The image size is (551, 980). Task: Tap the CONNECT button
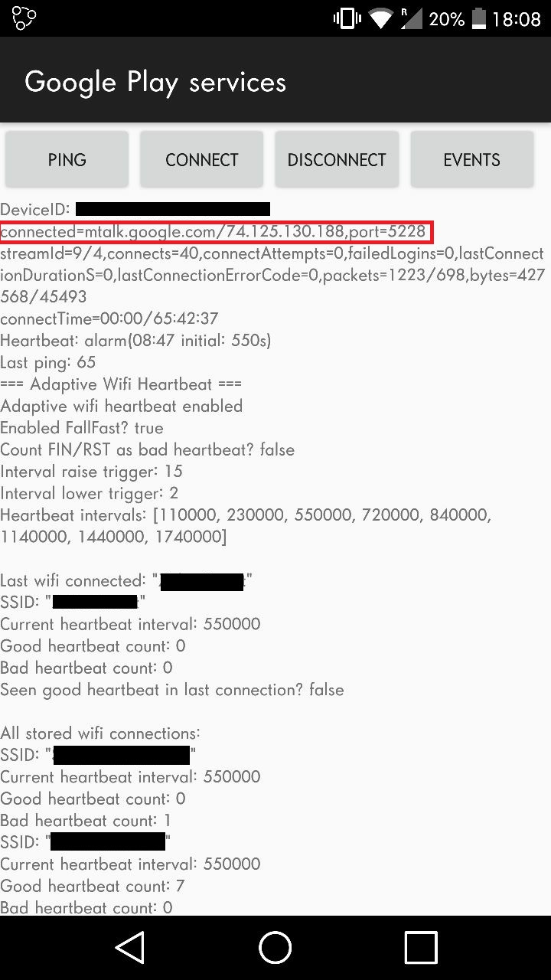click(202, 159)
